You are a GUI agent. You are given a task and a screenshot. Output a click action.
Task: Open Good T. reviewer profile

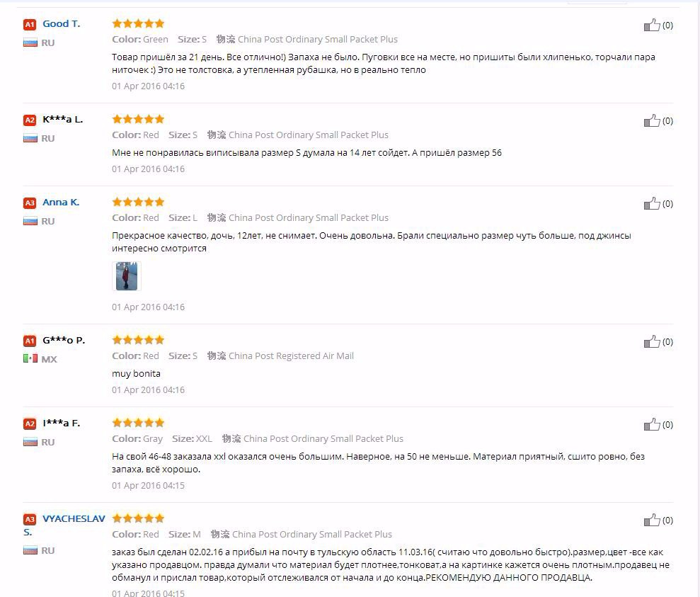(61, 23)
